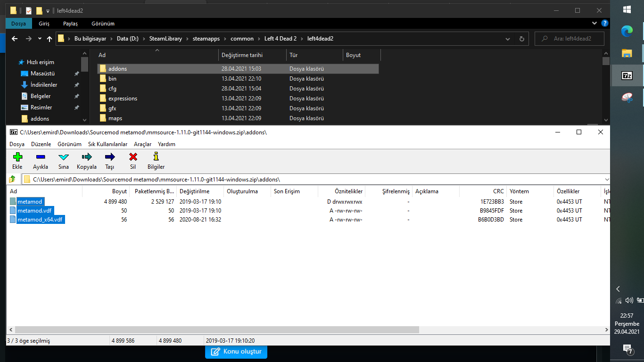Select the bin folder in Explorer

[238, 79]
